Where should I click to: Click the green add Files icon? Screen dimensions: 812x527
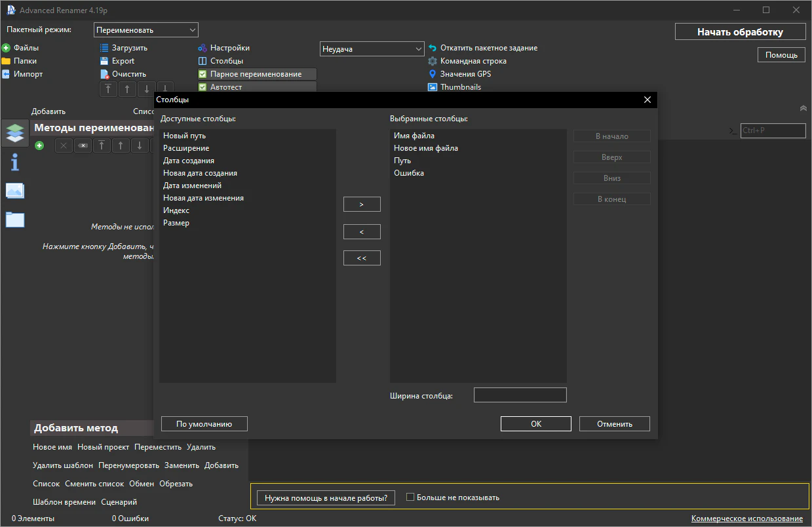pos(6,48)
